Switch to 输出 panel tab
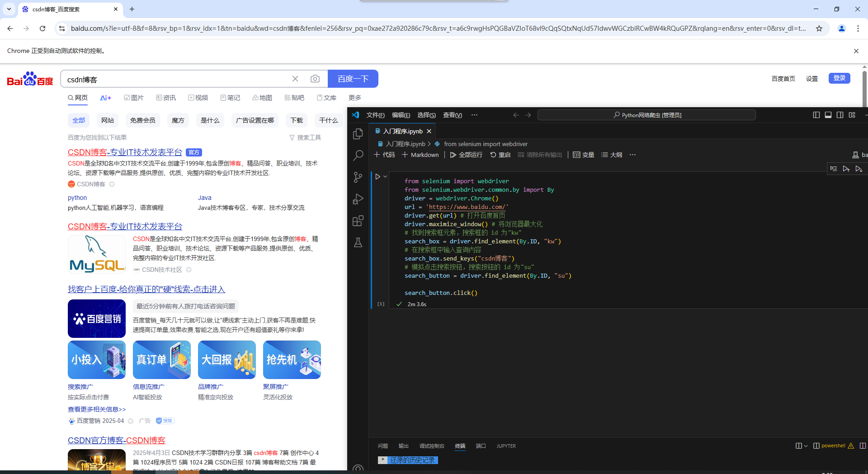This screenshot has width=868, height=474. (x=404, y=446)
